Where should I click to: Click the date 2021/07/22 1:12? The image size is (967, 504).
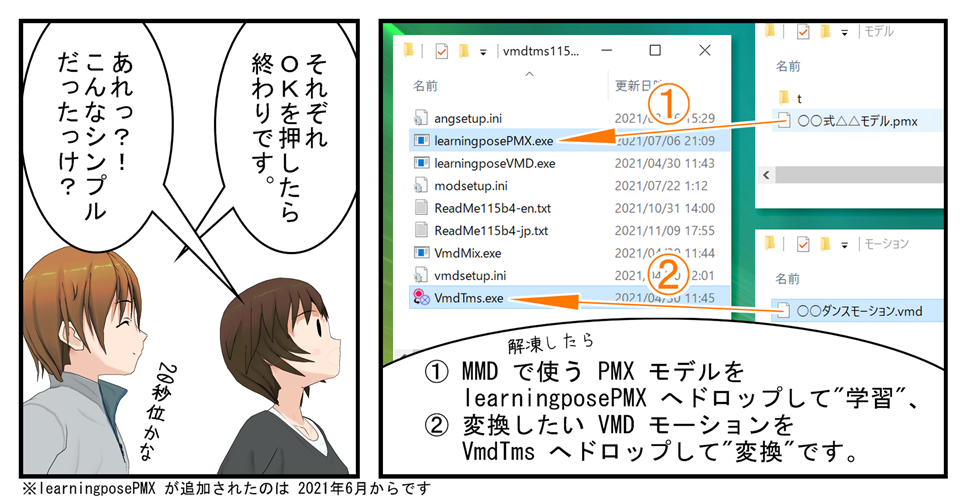pyautogui.click(x=661, y=186)
